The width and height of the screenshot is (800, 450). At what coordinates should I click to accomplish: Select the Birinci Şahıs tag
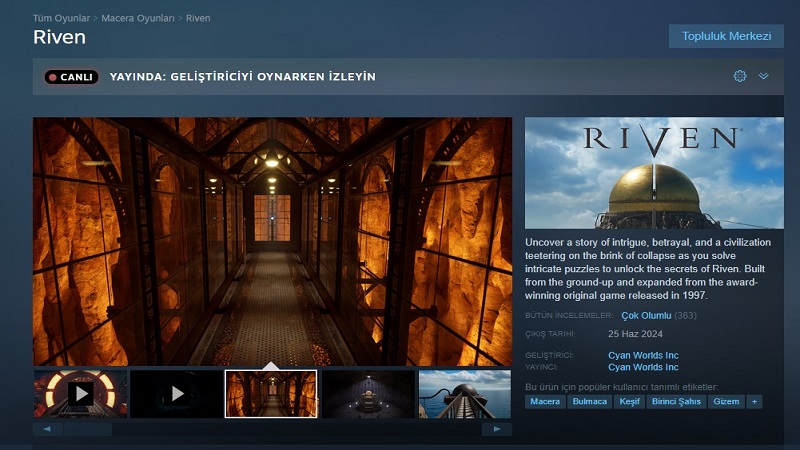point(676,402)
